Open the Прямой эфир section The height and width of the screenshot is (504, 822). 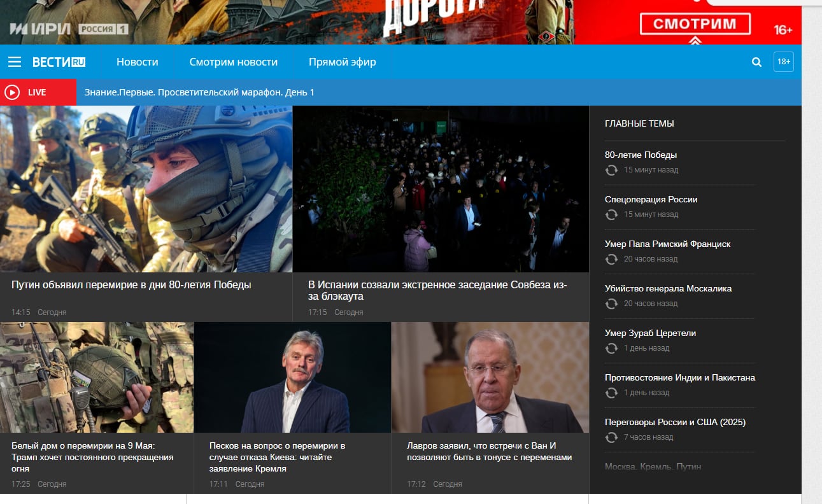point(342,62)
